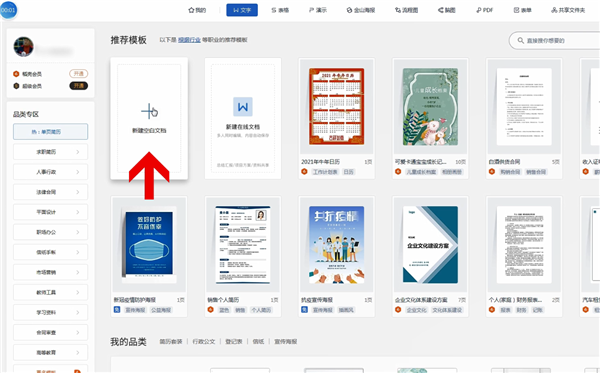Expand the 高等教育 category
The image size is (600, 373).
pos(51,352)
